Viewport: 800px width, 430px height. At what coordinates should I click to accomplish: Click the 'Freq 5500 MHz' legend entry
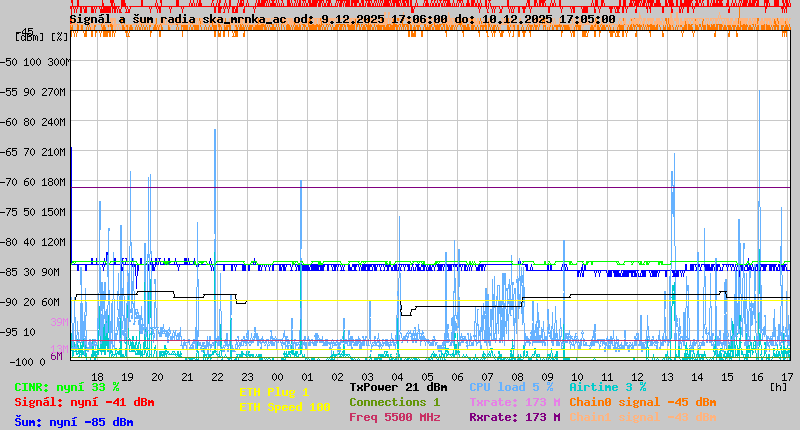pyautogui.click(x=394, y=417)
